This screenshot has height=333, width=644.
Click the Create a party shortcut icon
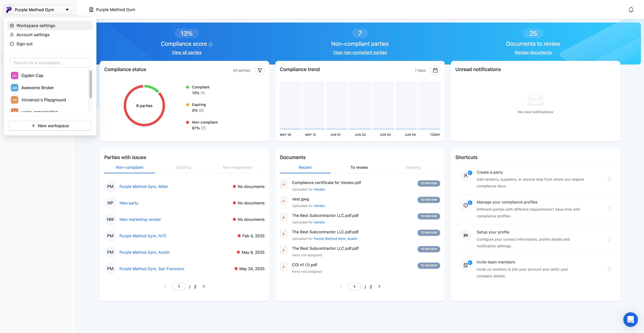point(466,175)
